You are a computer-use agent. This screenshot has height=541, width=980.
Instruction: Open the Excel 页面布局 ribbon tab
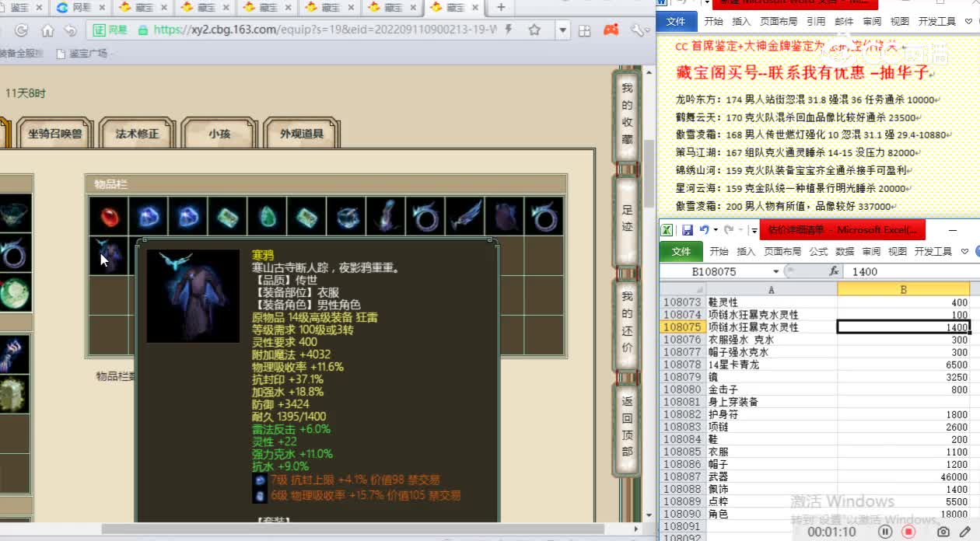click(782, 251)
